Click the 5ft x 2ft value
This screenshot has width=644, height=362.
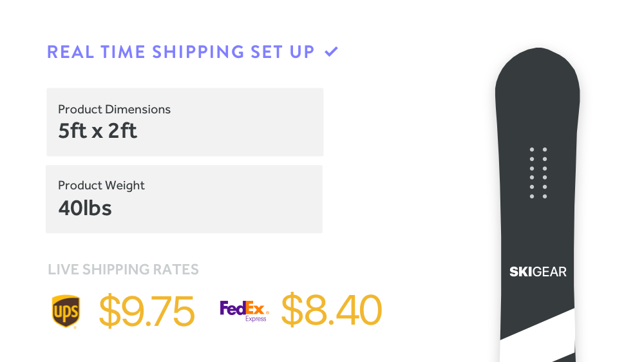(97, 131)
